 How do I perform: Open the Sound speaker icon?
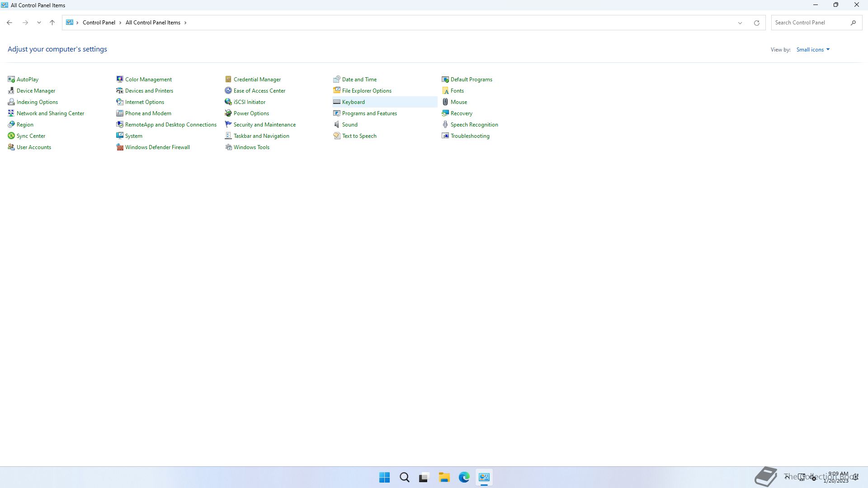(337, 125)
